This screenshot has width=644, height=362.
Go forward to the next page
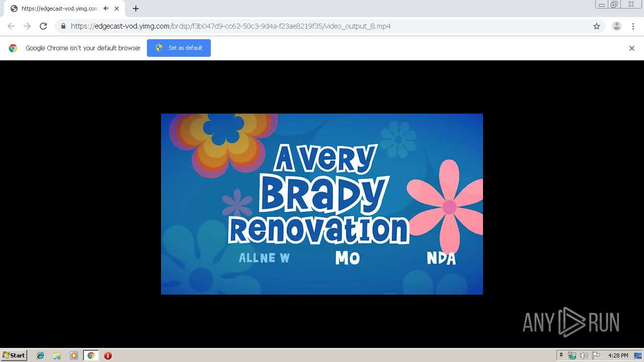click(x=27, y=26)
